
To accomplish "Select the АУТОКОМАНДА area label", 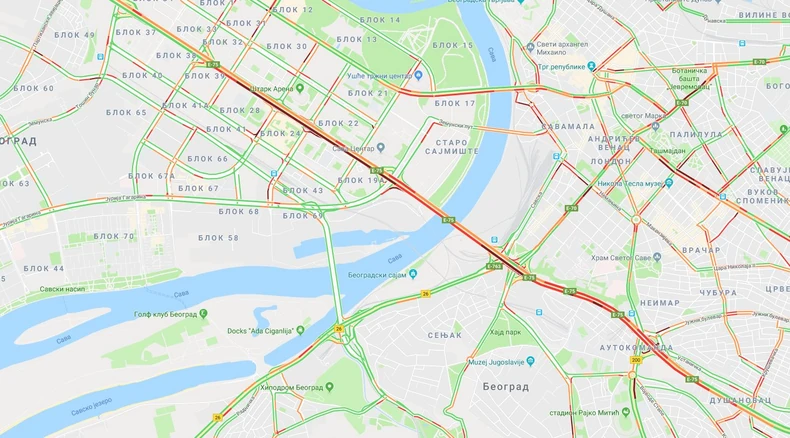I will (x=636, y=348).
